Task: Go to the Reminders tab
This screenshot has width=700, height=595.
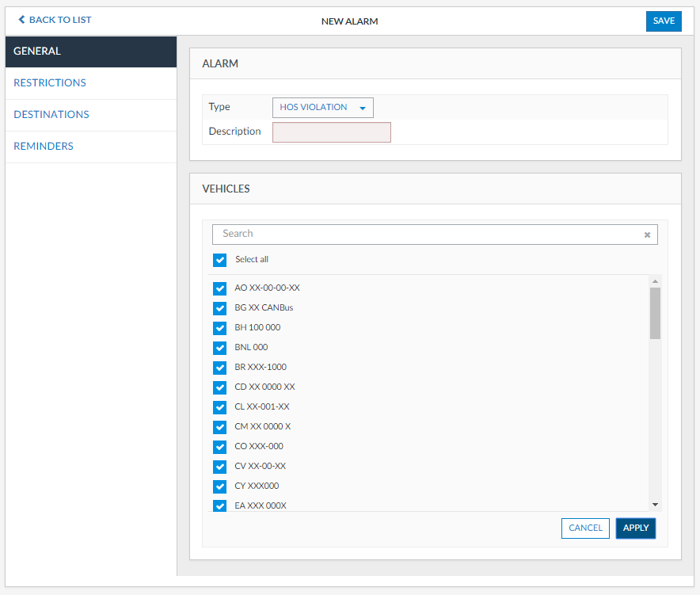Action: [44, 147]
